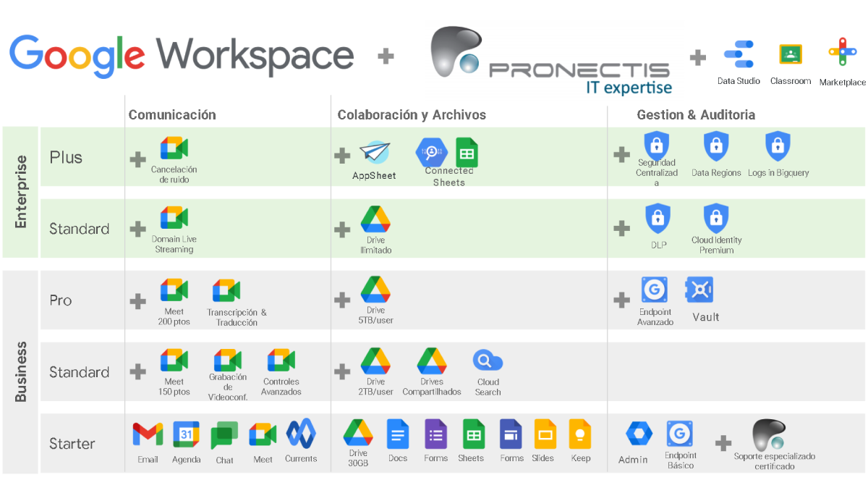Select the Transcripción & Traducción icon

[x=226, y=291]
